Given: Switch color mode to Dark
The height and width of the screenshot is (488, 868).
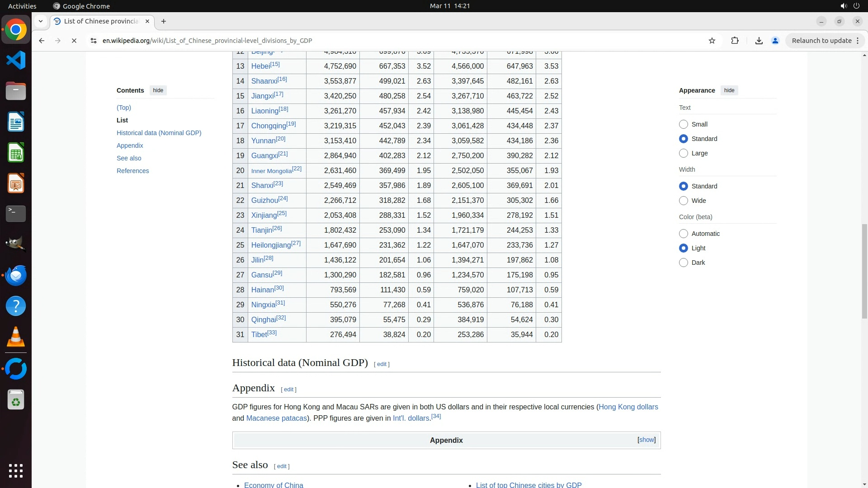Looking at the screenshot, I should [684, 263].
